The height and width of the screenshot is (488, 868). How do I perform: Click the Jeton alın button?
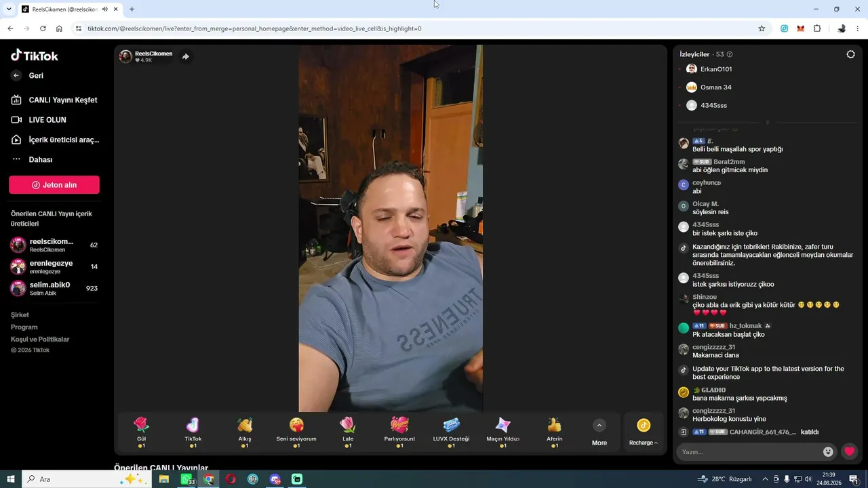click(54, 185)
